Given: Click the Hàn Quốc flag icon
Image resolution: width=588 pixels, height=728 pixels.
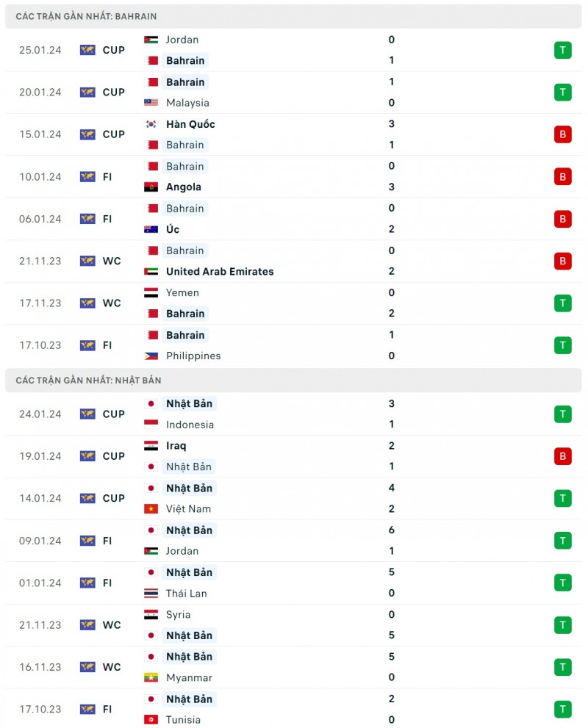Looking at the screenshot, I should coord(151,124).
